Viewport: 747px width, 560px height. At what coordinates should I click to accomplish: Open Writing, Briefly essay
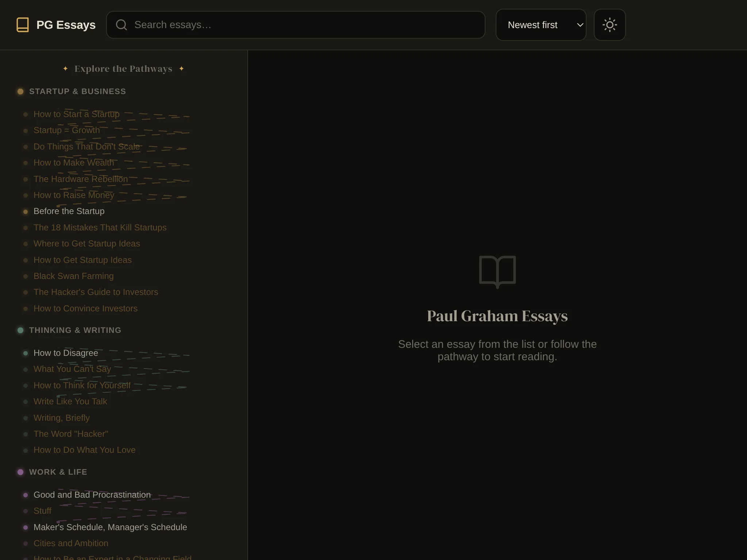(62, 418)
